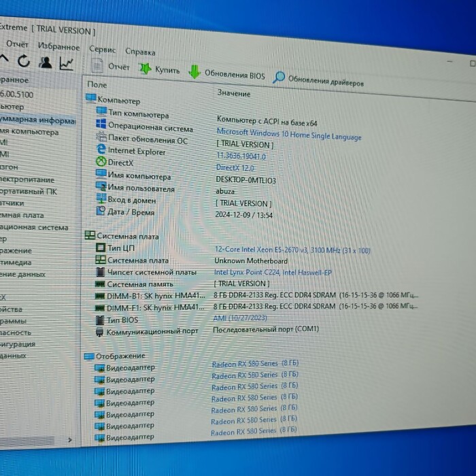
Task: Click the Системная плата row icon
Action: point(101,260)
